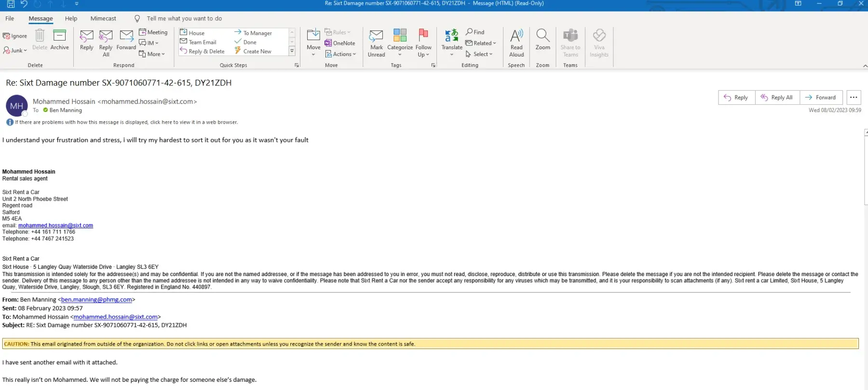Click the ben.manning@phmg.com email link
The height and width of the screenshot is (390, 868).
pos(96,300)
